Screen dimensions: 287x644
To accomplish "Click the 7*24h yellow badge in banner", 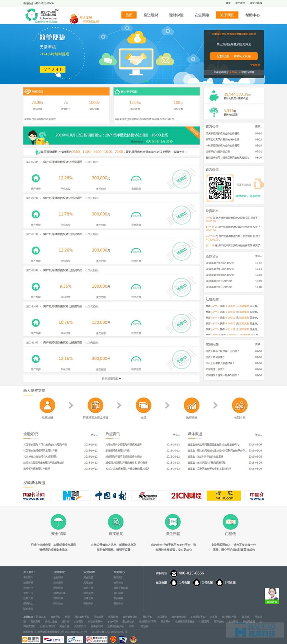I will (52, 69).
